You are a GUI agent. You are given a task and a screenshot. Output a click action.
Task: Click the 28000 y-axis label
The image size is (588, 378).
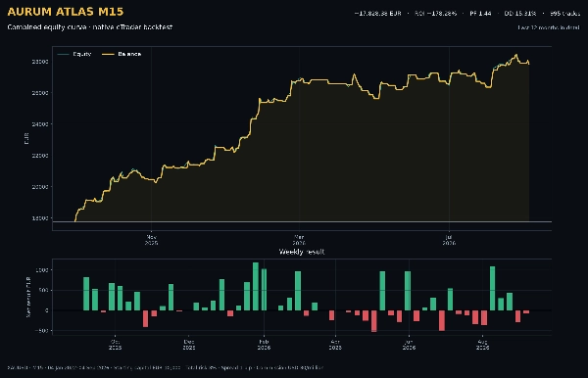tap(40, 62)
